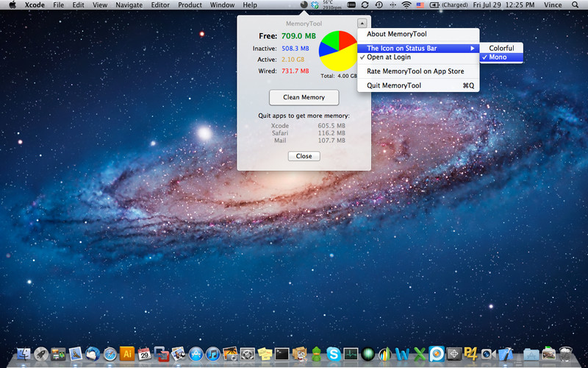The width and height of the screenshot is (588, 368).
Task: Launch Terminal from the Dock
Action: [x=282, y=354]
